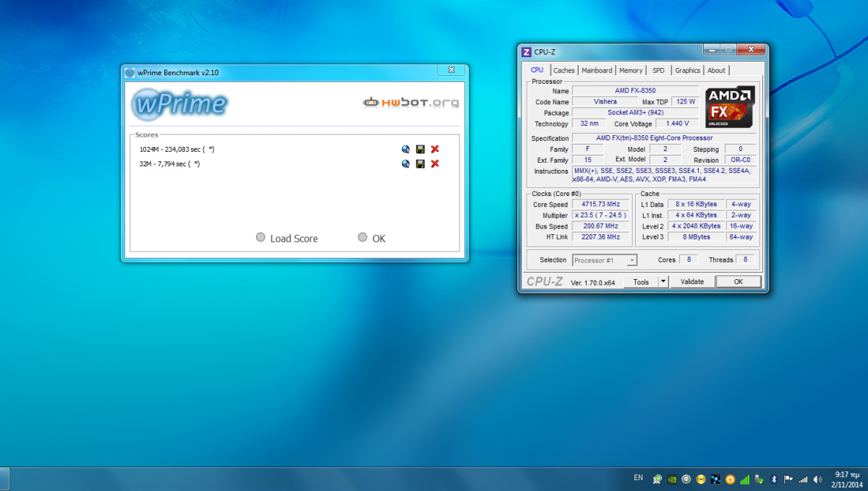The image size is (868, 491).
Task: Click the 1024M - 234,083 sec score entry
Action: pyautogui.click(x=177, y=150)
